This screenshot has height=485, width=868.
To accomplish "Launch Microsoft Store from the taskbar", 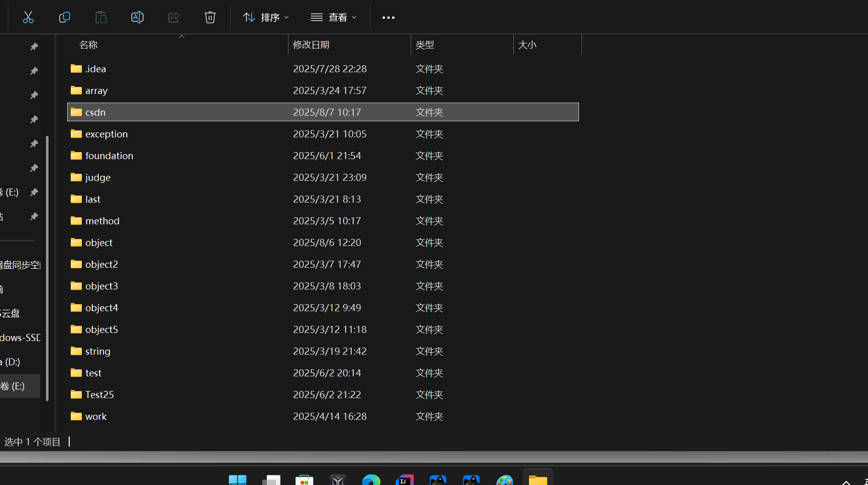I will click(x=305, y=480).
